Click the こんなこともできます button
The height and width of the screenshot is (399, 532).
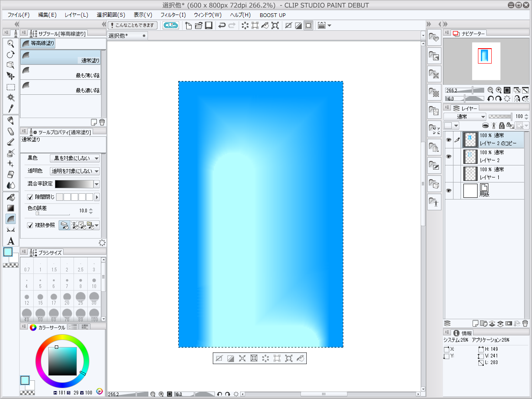tap(133, 25)
